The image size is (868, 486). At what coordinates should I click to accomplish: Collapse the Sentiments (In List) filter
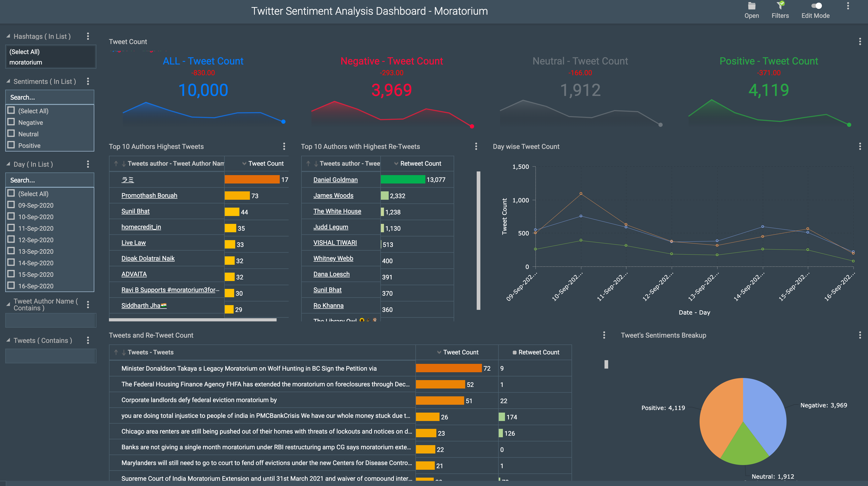click(x=8, y=81)
